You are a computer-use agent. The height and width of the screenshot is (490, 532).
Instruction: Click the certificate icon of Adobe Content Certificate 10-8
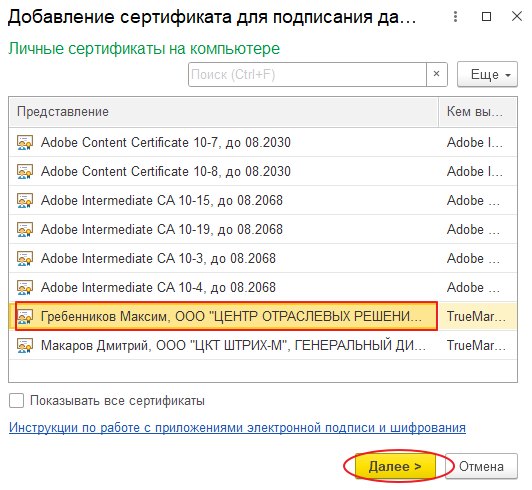[x=25, y=171]
